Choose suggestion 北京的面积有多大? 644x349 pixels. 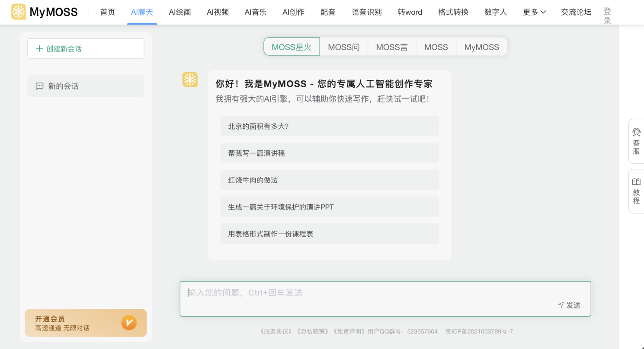click(330, 126)
